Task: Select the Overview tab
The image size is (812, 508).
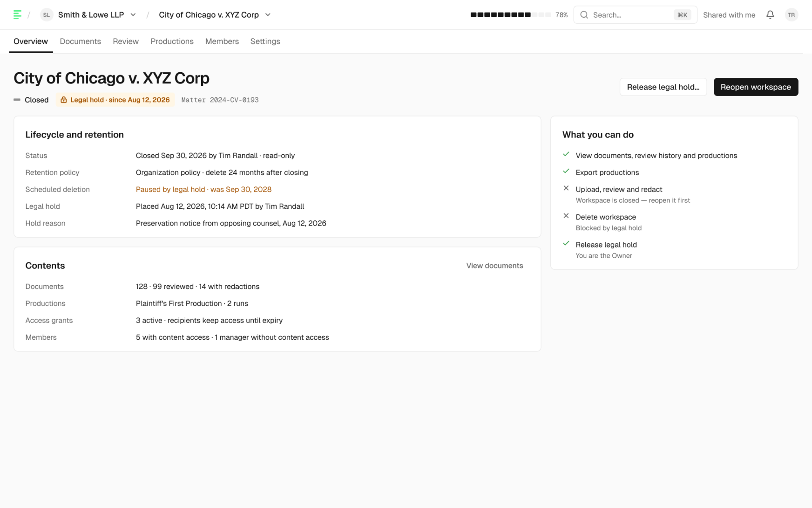Action: tap(31, 41)
